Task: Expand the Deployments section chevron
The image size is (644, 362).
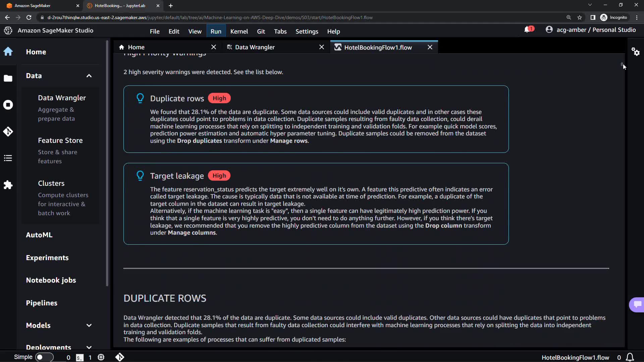Action: point(89,347)
